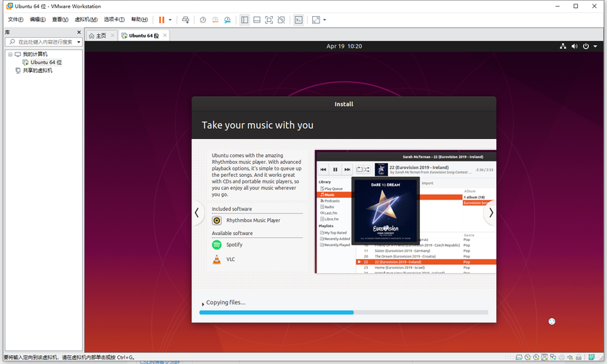Close the library (库) panel

(79, 32)
